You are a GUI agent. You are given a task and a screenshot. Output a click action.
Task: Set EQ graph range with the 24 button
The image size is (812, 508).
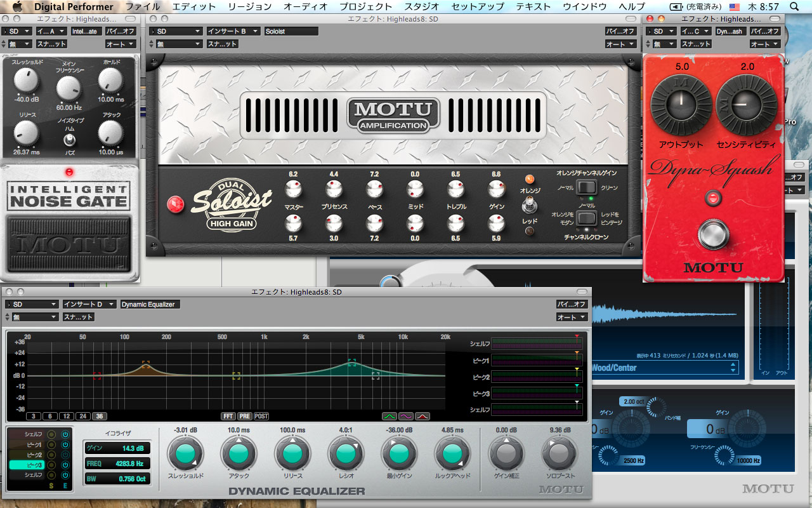point(82,417)
